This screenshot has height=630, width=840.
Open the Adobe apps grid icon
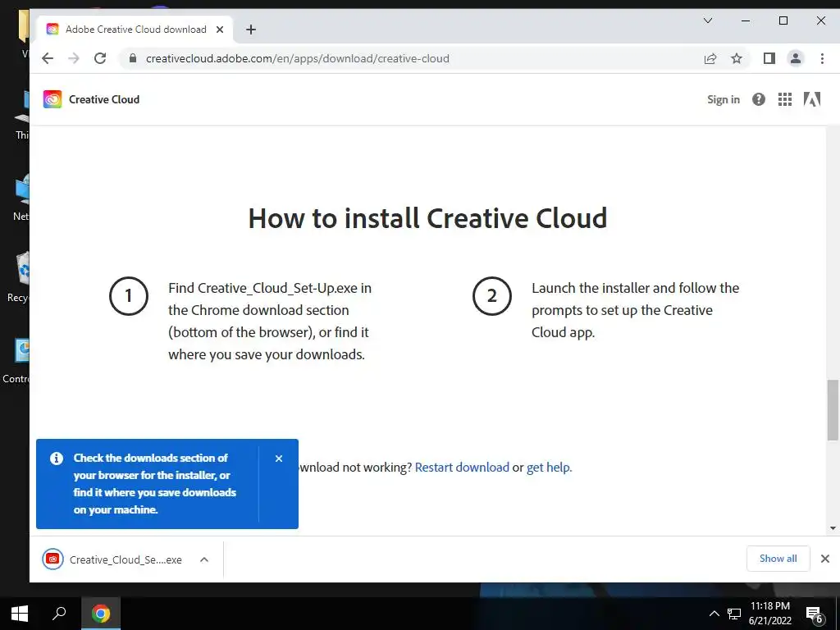785,99
